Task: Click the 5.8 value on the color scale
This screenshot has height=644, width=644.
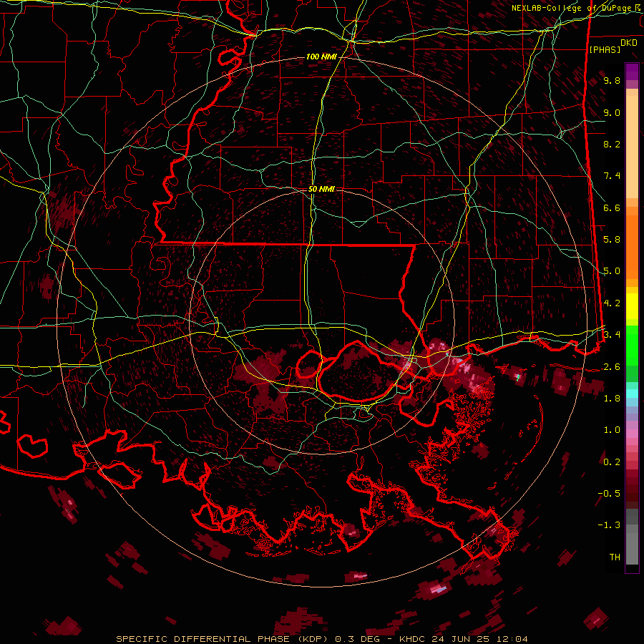Action: (x=612, y=240)
